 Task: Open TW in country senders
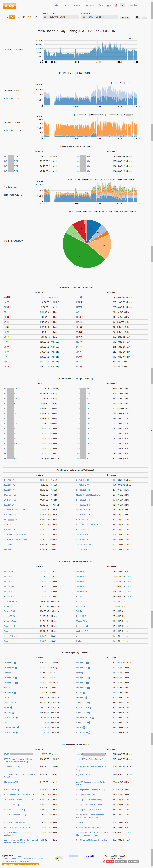click(5, 297)
